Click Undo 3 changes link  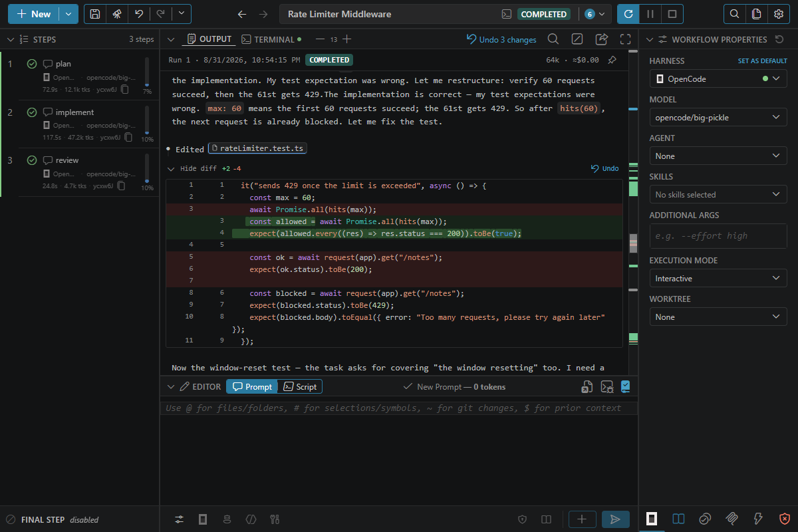(x=501, y=39)
